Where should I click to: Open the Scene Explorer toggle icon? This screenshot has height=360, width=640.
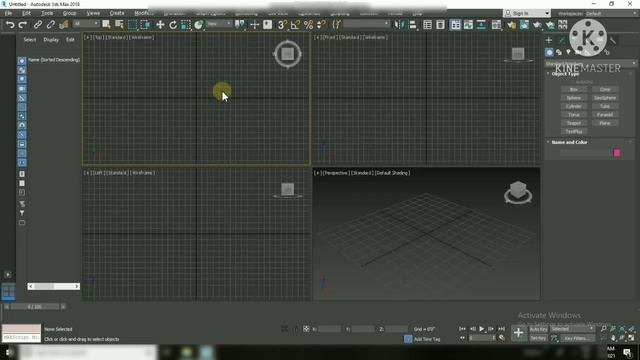(427, 25)
